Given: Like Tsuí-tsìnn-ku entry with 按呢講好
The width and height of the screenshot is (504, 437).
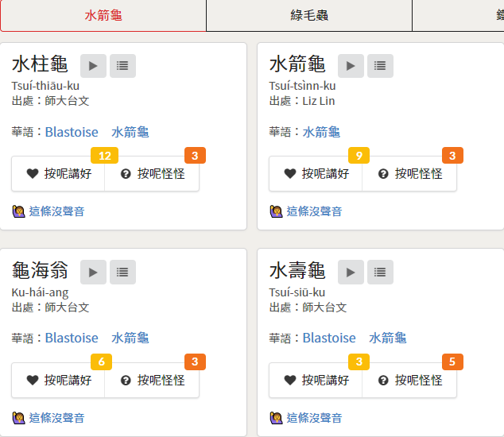Looking at the screenshot, I should (x=316, y=174).
